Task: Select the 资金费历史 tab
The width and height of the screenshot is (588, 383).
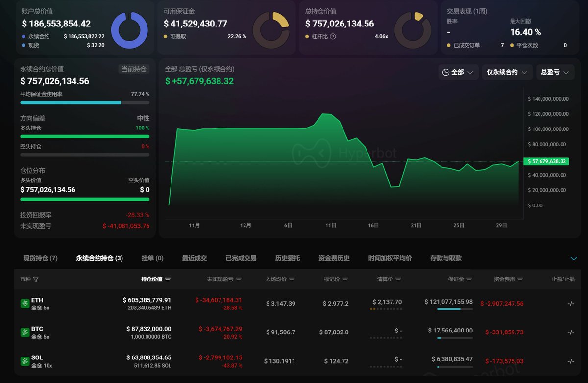Action: (334, 258)
